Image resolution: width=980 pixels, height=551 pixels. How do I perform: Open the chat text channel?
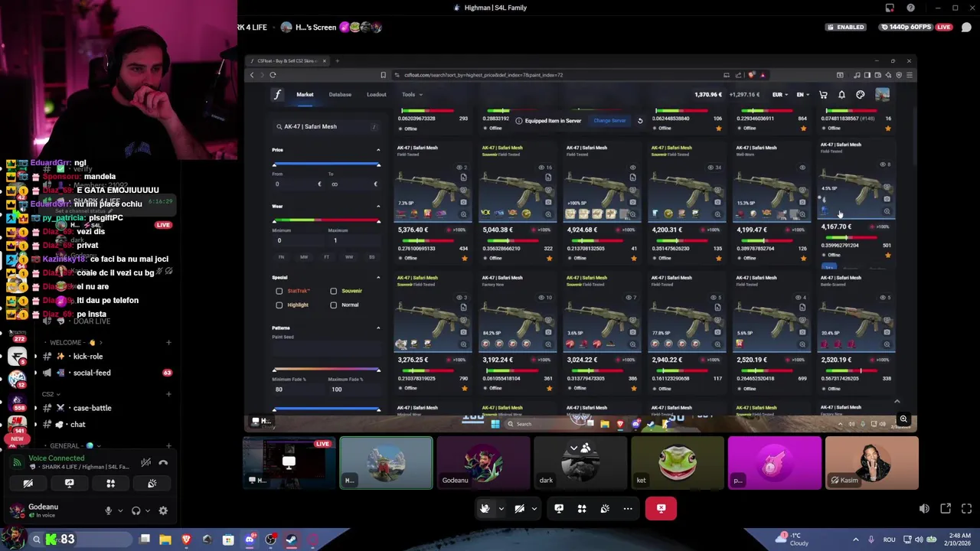(x=106, y=425)
